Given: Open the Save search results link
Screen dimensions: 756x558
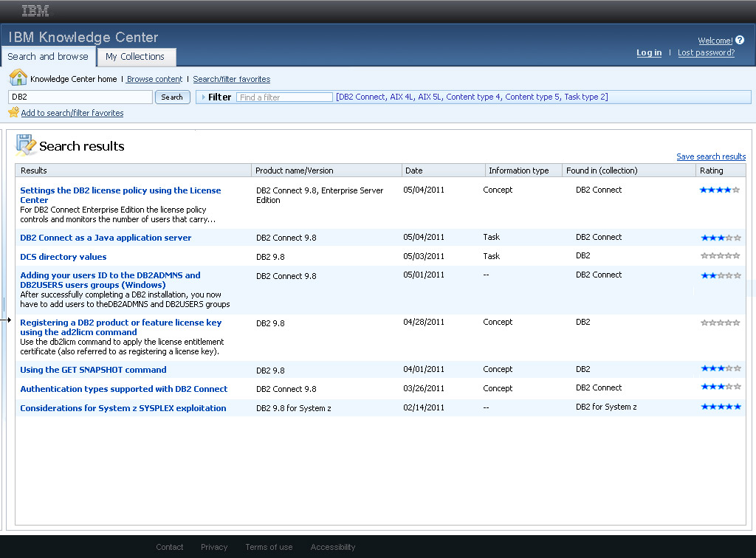Looking at the screenshot, I should click(710, 156).
